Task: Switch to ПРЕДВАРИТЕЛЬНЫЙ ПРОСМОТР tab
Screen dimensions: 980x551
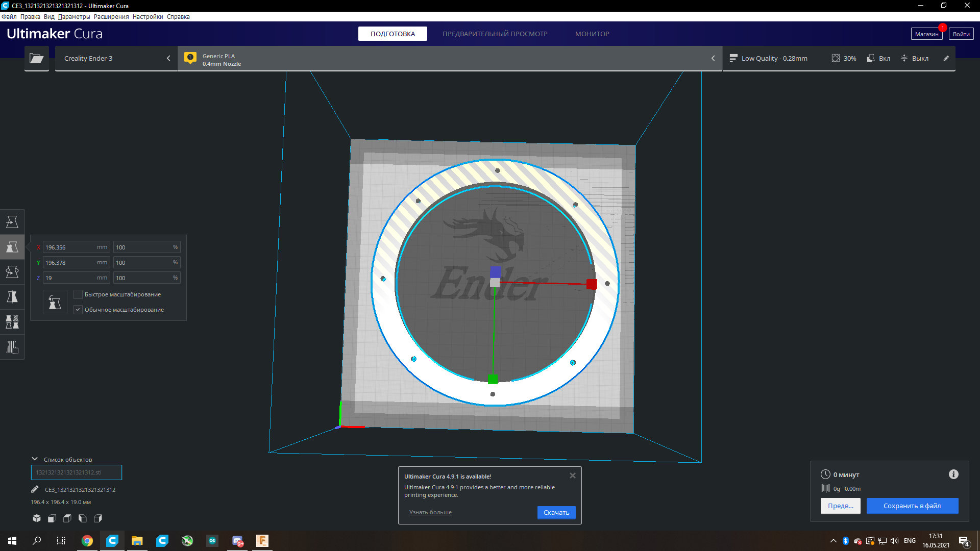Action: pos(495,34)
